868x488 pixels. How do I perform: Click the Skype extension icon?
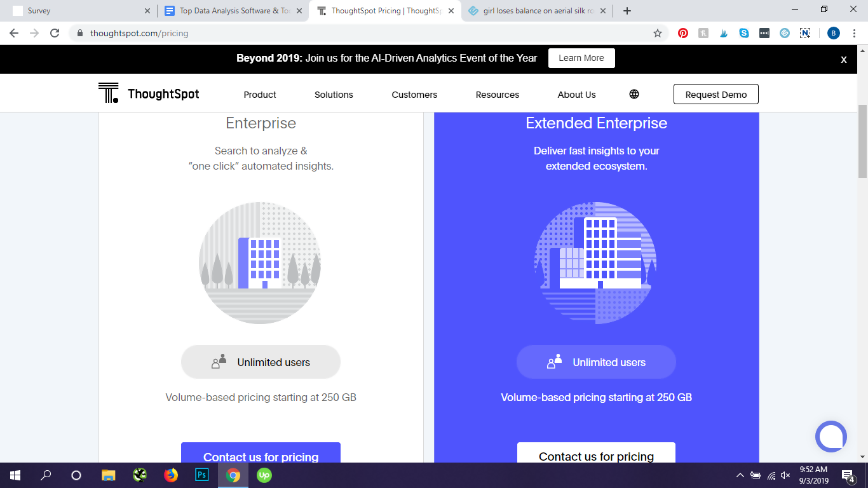tap(744, 33)
